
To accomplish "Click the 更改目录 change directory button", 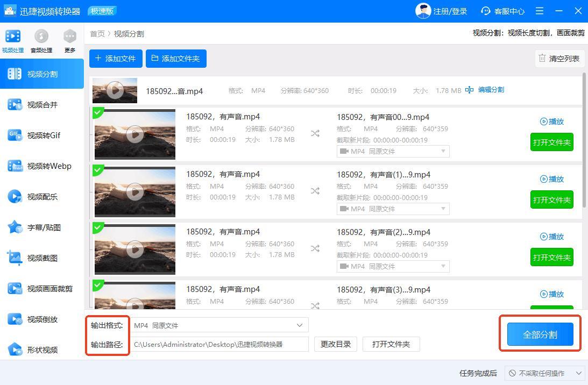I will [x=336, y=344].
